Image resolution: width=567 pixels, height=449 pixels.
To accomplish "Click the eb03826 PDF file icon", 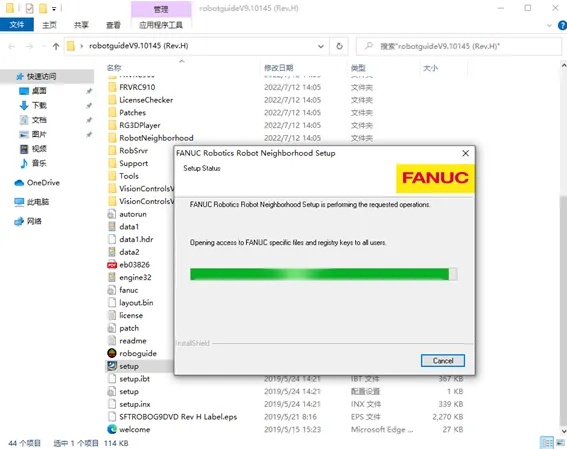I will (x=112, y=265).
